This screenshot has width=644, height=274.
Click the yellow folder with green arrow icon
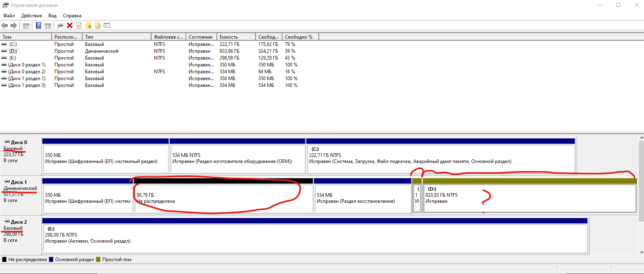pyautogui.click(x=88, y=25)
